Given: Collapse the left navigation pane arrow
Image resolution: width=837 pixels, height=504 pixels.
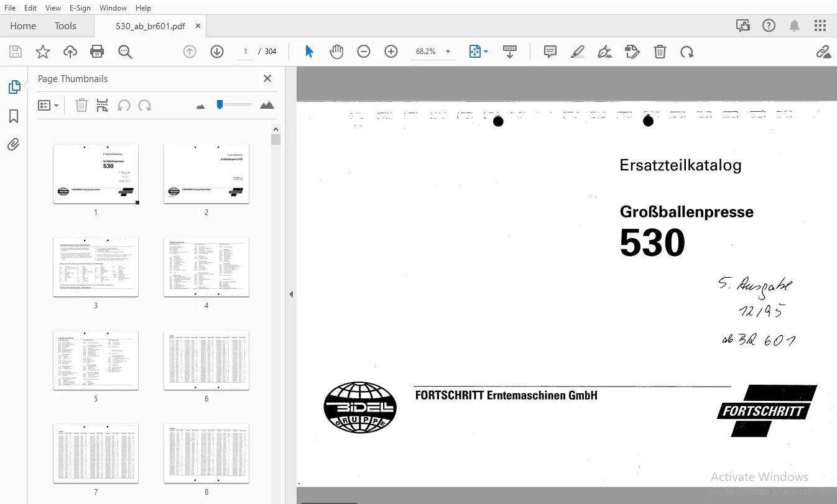Looking at the screenshot, I should click(291, 294).
